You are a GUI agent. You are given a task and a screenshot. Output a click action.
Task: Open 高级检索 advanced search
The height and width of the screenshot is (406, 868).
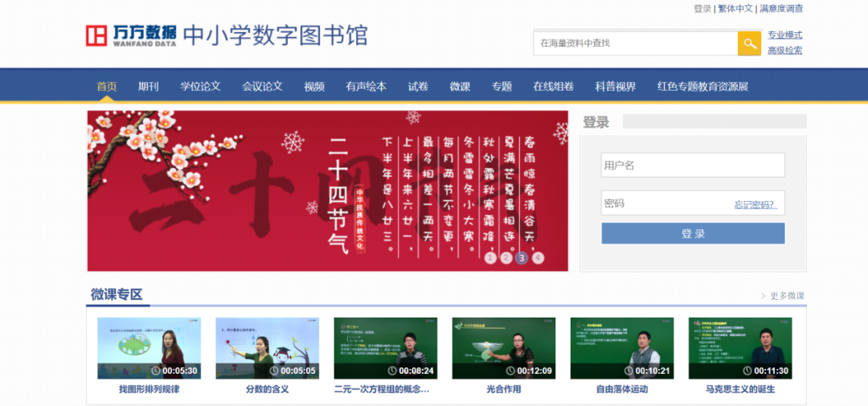785,51
